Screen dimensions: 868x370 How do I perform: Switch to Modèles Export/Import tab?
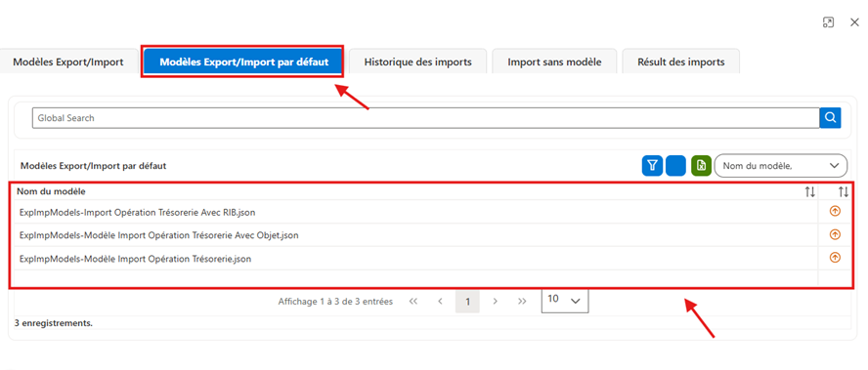[68, 62]
